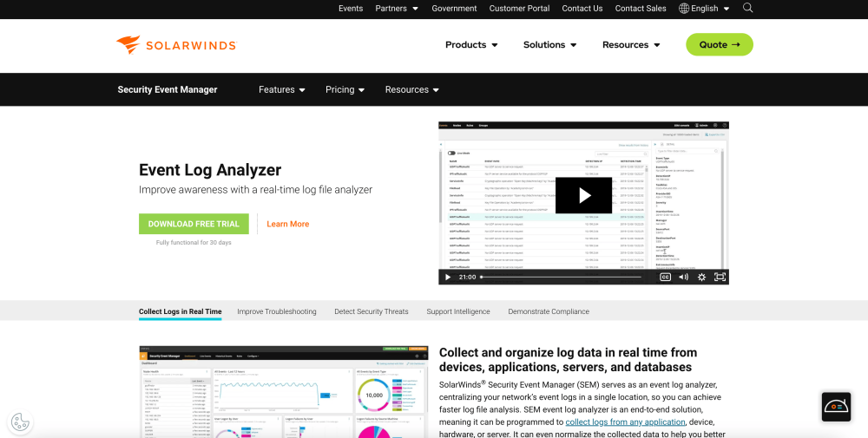Open video settings gear

tap(701, 277)
